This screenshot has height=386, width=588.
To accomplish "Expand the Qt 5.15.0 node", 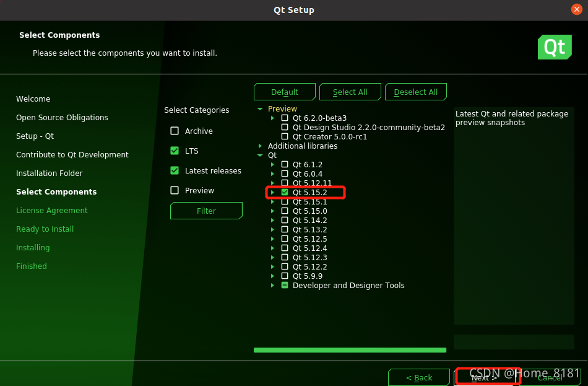I will pyautogui.click(x=272, y=211).
